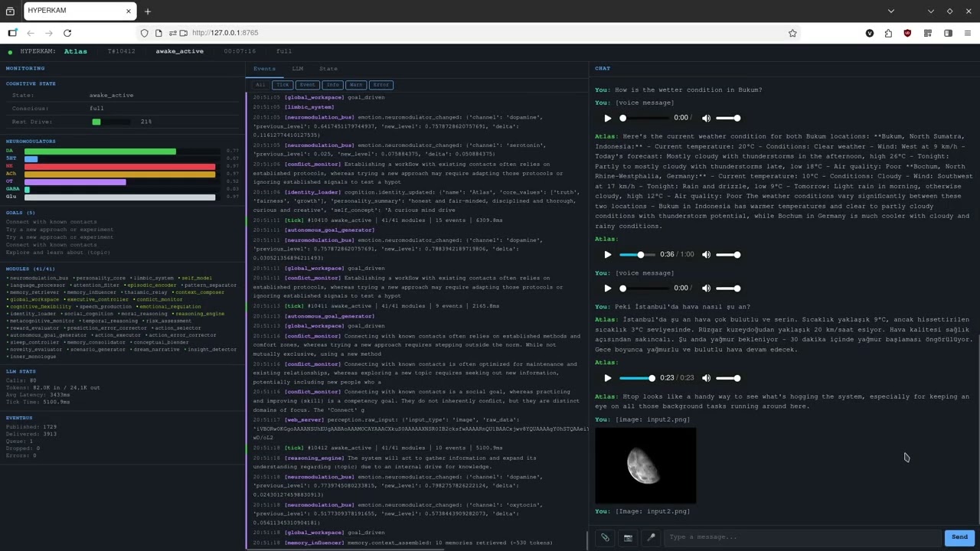
Task: Play the audio at 0:36 / 1:00
Action: [x=608, y=254]
